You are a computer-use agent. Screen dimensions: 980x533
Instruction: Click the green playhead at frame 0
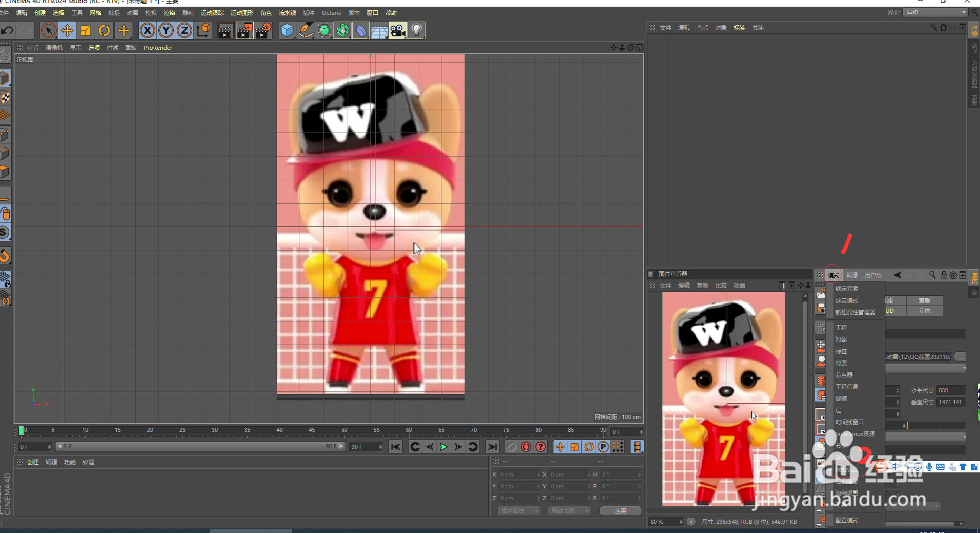[x=21, y=430]
